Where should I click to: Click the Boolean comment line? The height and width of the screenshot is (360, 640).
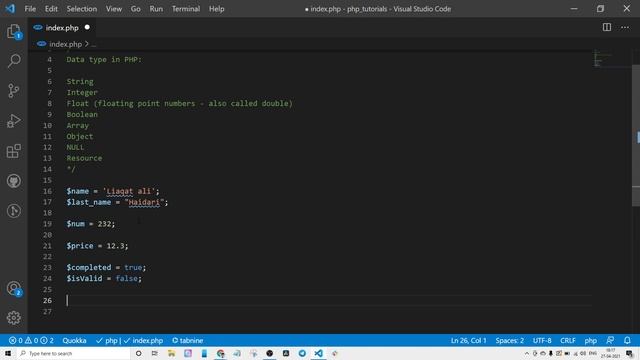[82, 114]
